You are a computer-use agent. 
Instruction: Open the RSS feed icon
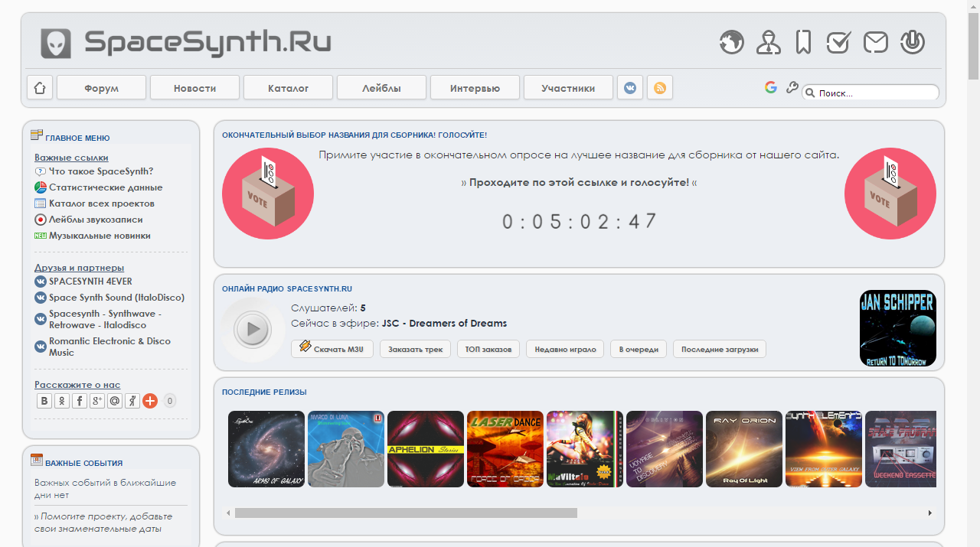click(660, 87)
